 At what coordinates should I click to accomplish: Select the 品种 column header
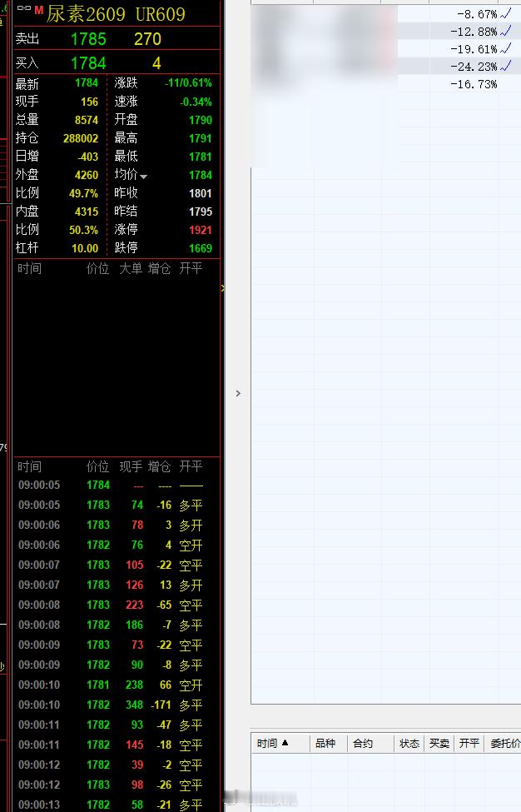pyautogui.click(x=325, y=744)
